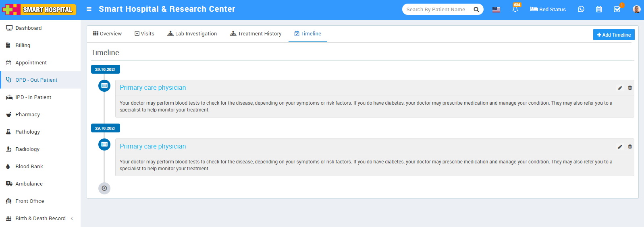This screenshot has width=644, height=227.
Task: Expand Birth & Death Record menu
Action: tap(40, 218)
